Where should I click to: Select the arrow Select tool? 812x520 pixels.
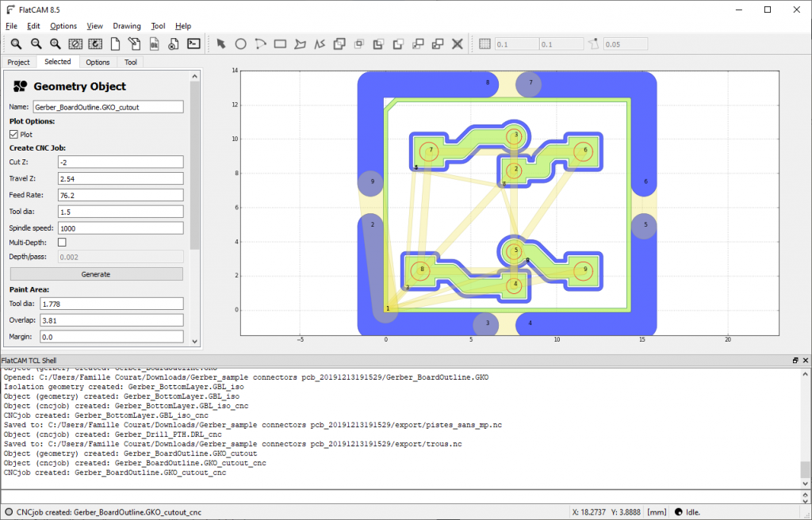pyautogui.click(x=221, y=44)
